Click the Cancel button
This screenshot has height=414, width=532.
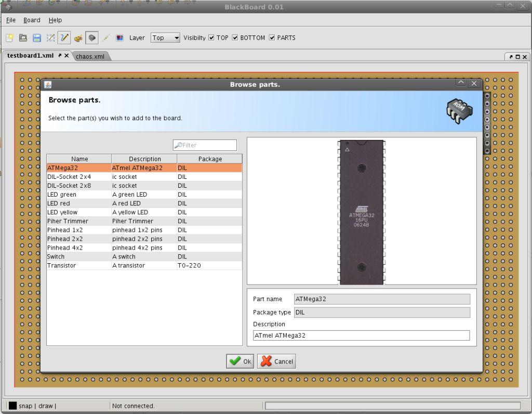point(276,361)
